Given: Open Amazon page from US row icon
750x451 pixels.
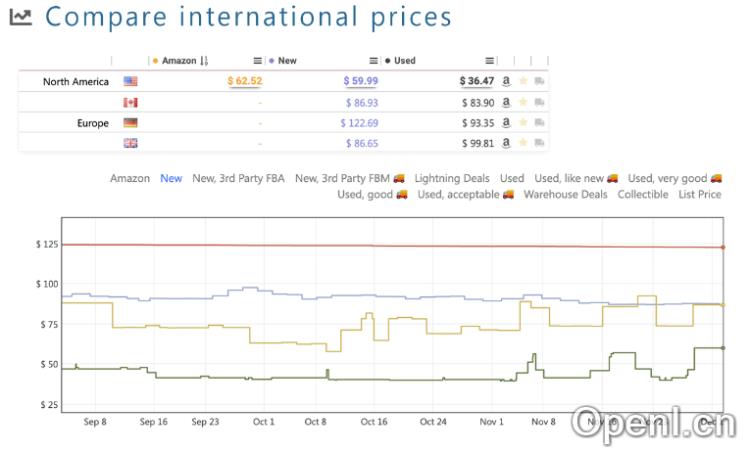Looking at the screenshot, I should click(507, 81).
